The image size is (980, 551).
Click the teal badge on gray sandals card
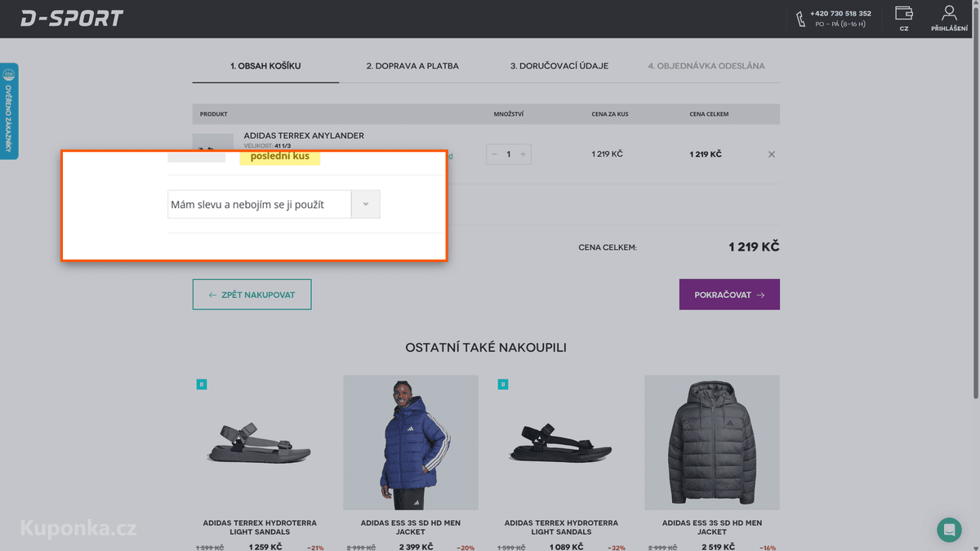point(202,384)
